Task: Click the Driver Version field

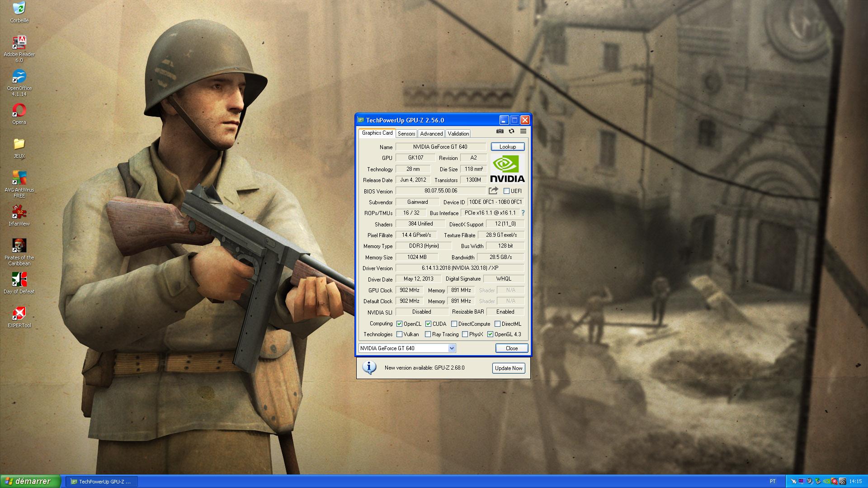Action: click(459, 268)
